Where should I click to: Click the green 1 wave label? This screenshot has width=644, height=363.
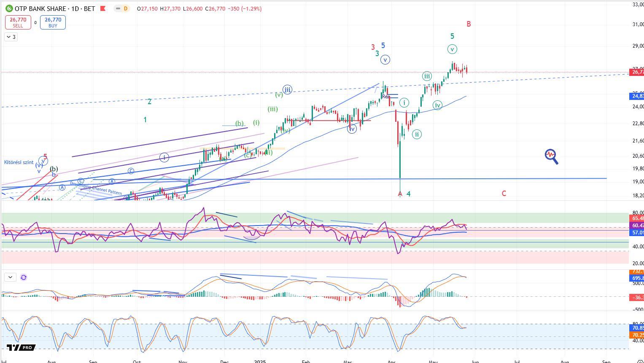tap(145, 120)
